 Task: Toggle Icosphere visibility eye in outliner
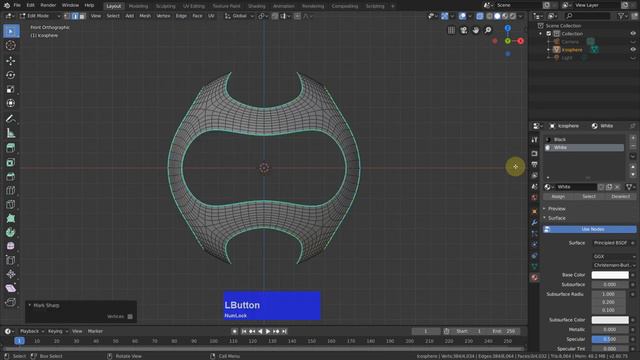point(633,49)
